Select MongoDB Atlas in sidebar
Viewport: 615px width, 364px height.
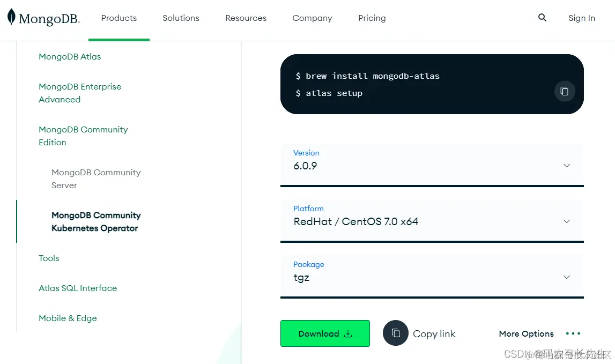(70, 56)
